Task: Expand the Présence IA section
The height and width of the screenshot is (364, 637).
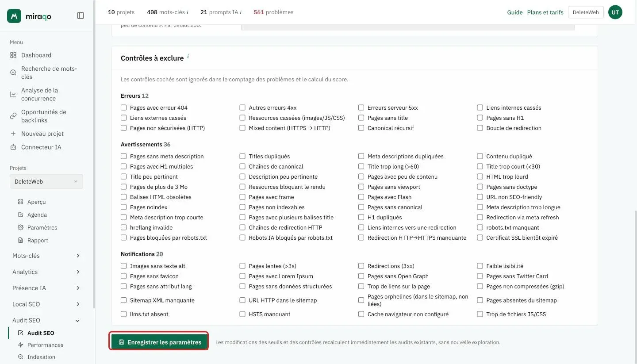Action: pyautogui.click(x=46, y=288)
